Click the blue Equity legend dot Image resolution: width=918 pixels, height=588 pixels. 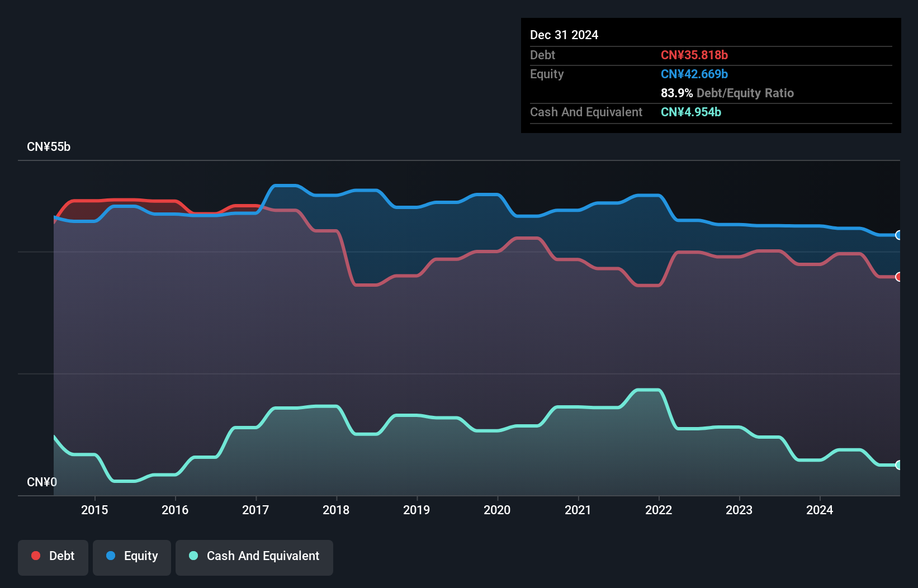click(110, 556)
